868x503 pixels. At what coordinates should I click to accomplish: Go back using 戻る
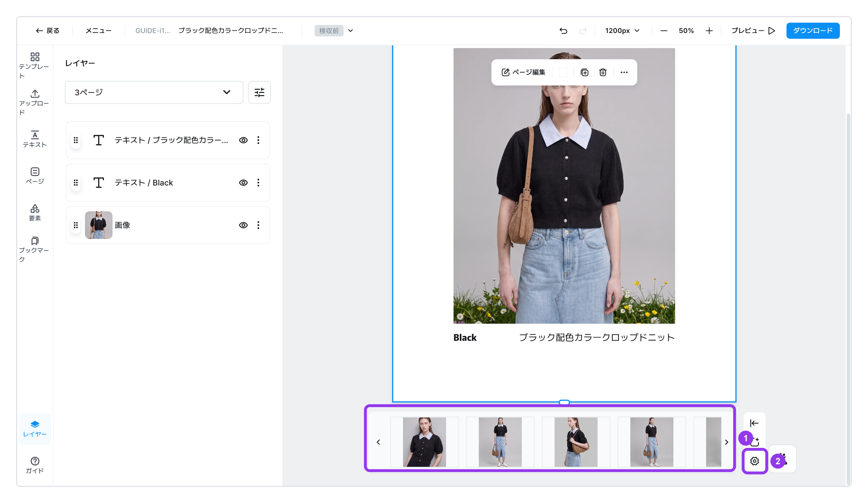click(48, 31)
